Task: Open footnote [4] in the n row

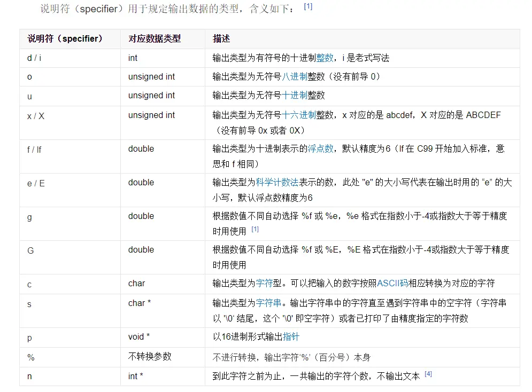Action: (428, 374)
